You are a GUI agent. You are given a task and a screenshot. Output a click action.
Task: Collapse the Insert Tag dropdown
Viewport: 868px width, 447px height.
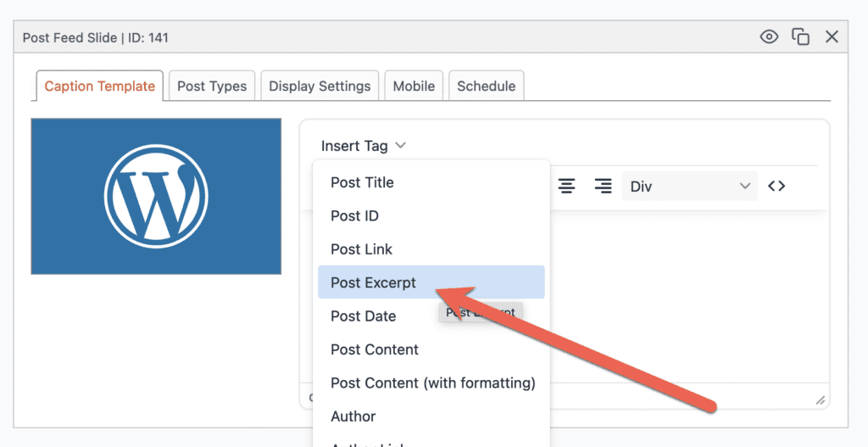tap(364, 146)
